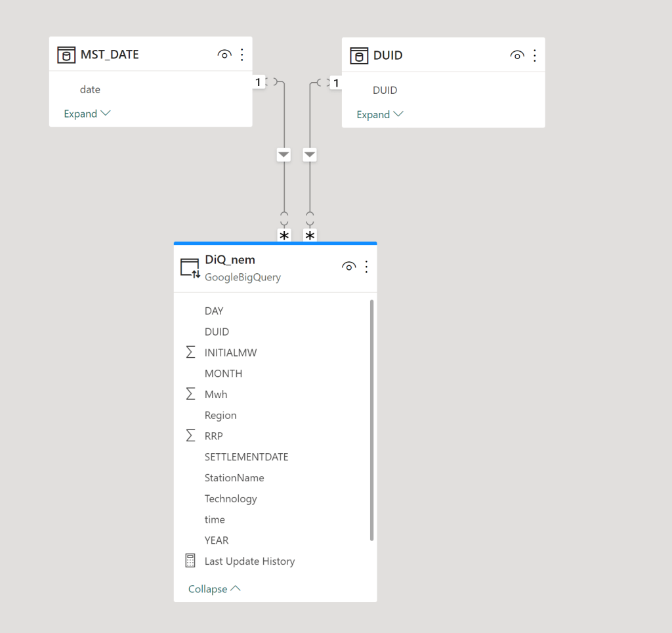
Task: Toggle visibility eye on MST_DATE table
Action: click(x=224, y=55)
